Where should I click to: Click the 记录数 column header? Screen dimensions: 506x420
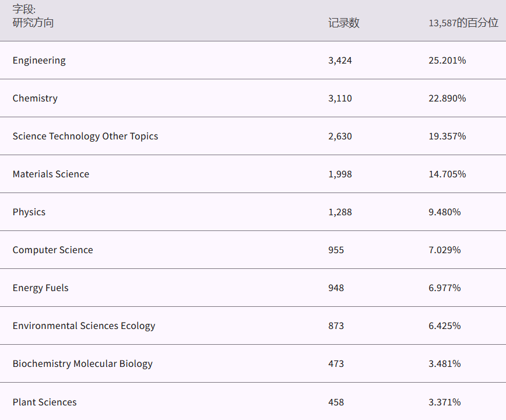343,23
